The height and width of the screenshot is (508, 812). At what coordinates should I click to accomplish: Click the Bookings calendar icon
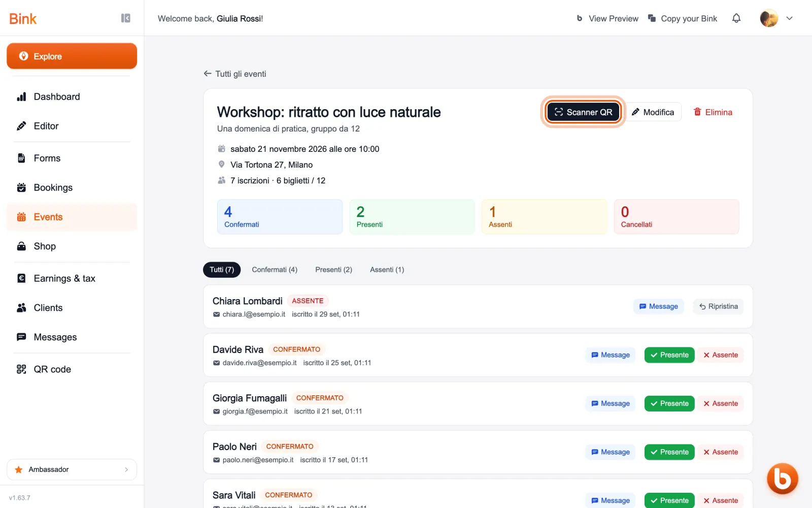tap(21, 187)
